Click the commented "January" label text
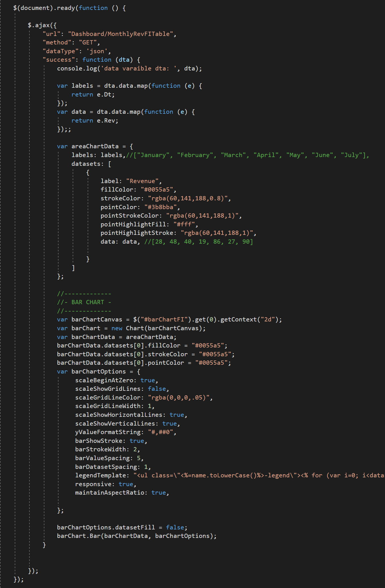The image size is (385, 588). (x=153, y=155)
